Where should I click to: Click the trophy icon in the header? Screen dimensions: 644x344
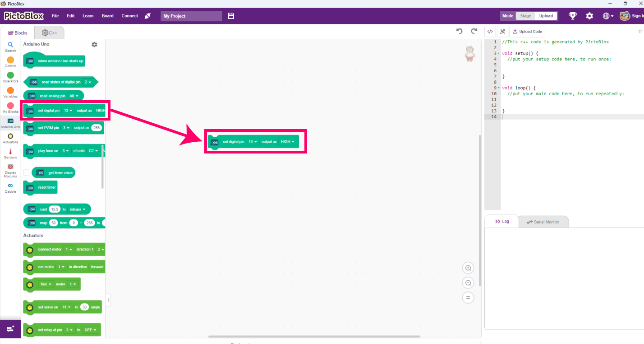pos(573,16)
